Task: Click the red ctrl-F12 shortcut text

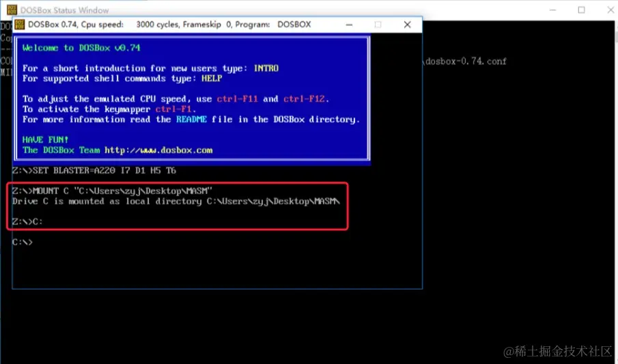Action: [304, 99]
